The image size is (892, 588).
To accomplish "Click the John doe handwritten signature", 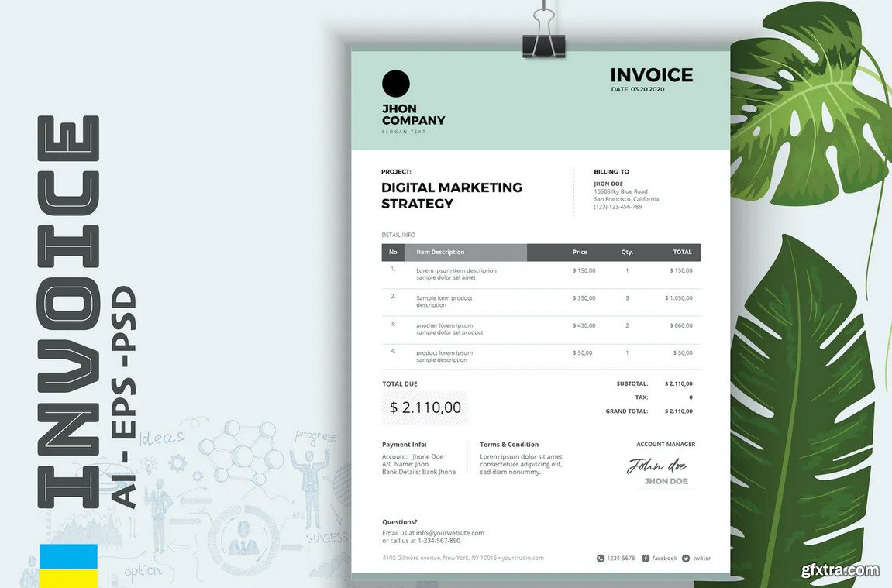I will click(657, 466).
